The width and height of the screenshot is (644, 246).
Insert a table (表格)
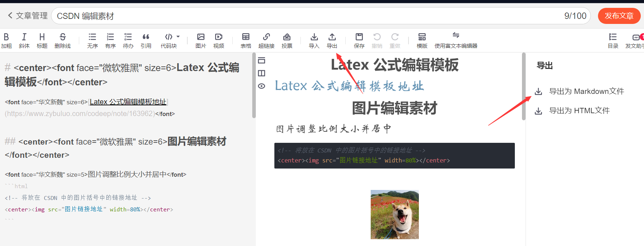point(246,40)
